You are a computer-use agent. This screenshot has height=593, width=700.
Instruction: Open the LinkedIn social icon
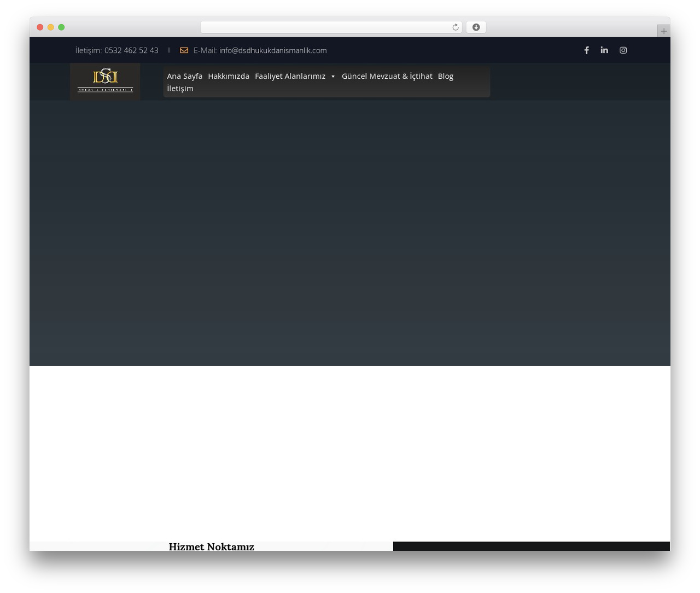pyautogui.click(x=604, y=50)
